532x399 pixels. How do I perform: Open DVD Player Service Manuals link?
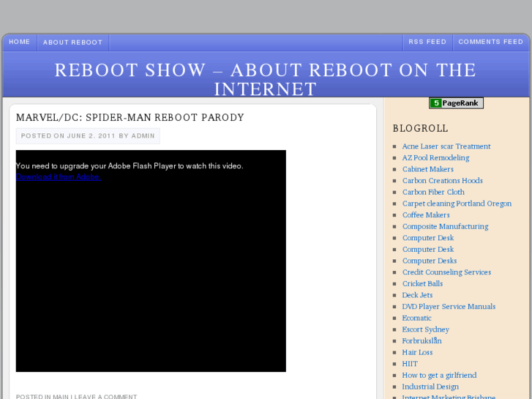click(x=449, y=307)
